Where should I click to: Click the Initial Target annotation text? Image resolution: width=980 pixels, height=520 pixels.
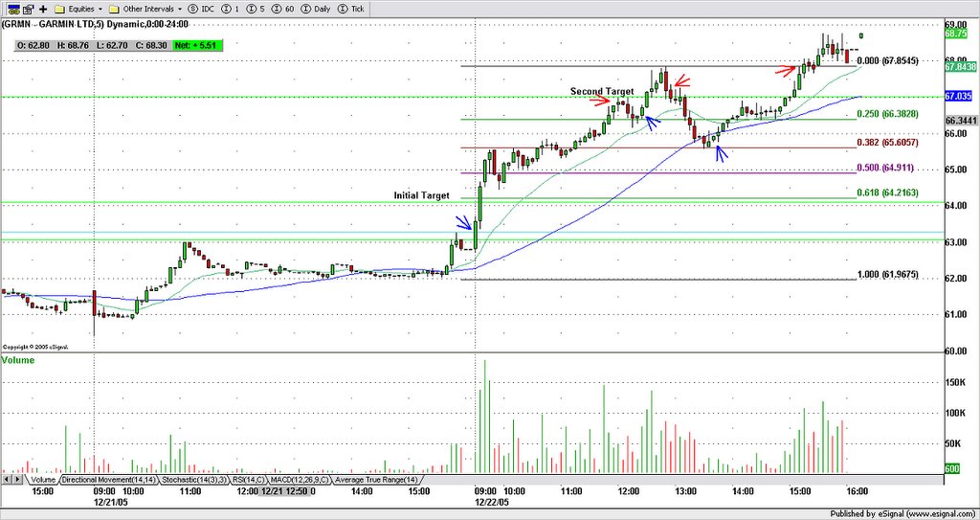point(421,195)
